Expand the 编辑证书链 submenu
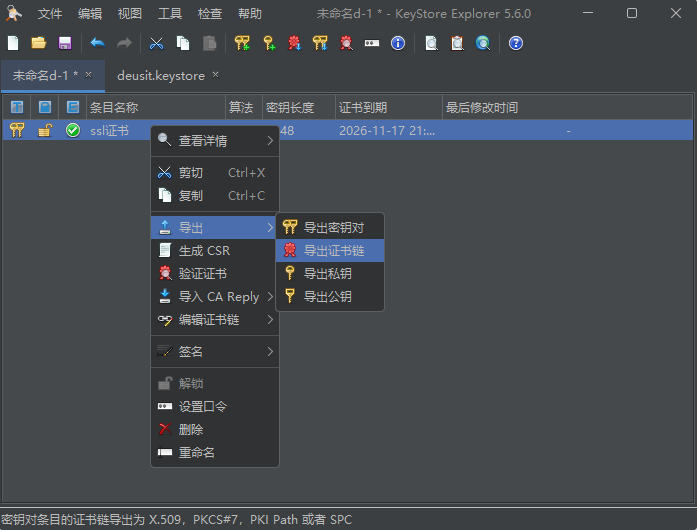The height and width of the screenshot is (530, 697). coord(214,320)
